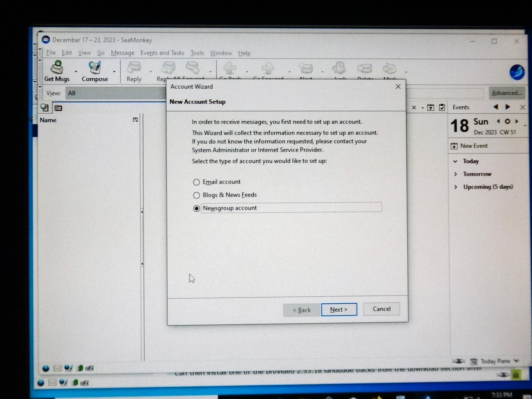Viewport: 532px width, 399px height.
Task: Open the Go Forward history dropdown arrow
Action: pos(289,72)
